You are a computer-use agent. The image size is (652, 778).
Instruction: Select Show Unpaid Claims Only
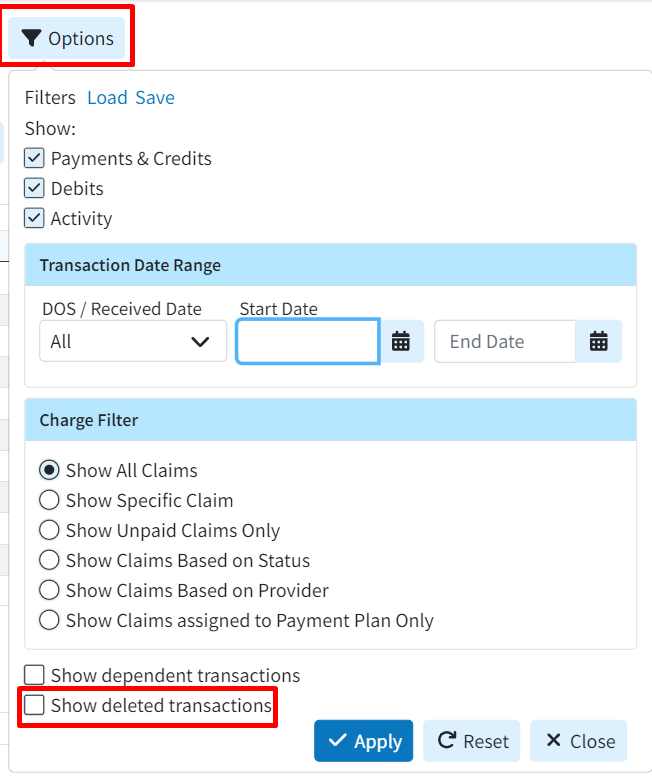click(x=49, y=530)
